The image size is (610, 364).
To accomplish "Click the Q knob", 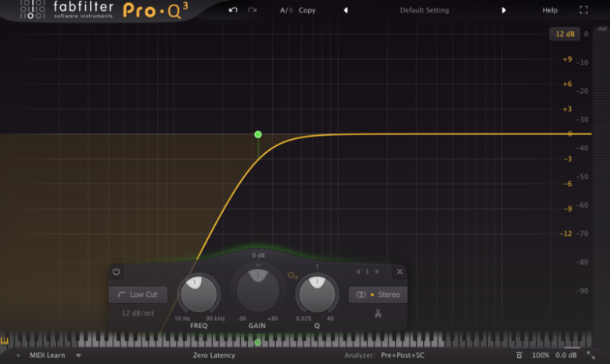I will click(317, 294).
